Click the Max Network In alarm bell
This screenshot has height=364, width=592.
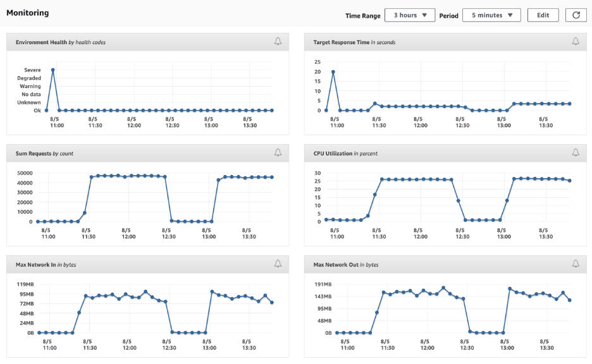278,264
